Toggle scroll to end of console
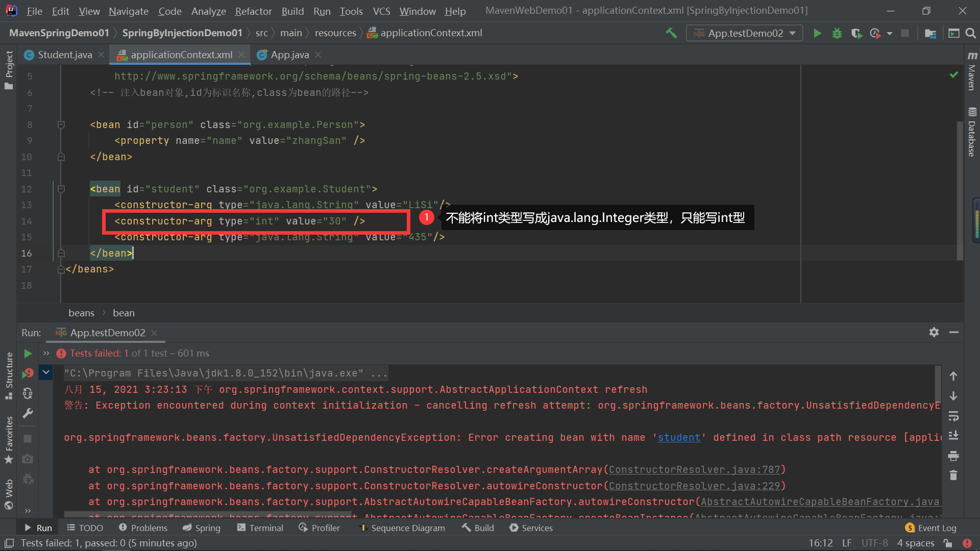The image size is (980, 551). click(x=953, y=435)
